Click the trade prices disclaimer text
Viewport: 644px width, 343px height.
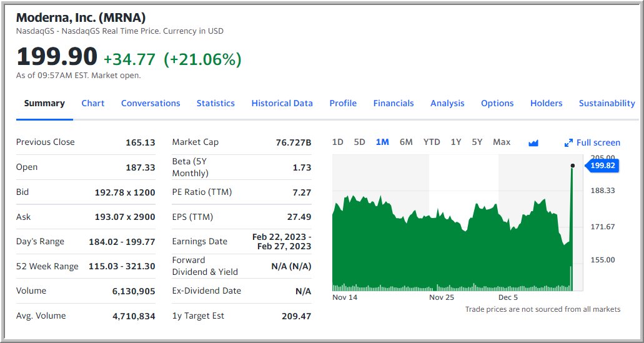pos(543,309)
